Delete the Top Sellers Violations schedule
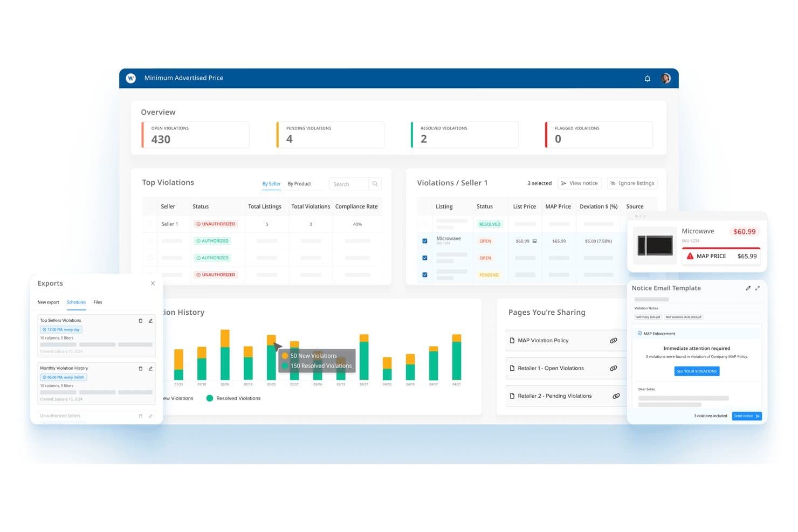The height and width of the screenshot is (532, 798). point(141,321)
